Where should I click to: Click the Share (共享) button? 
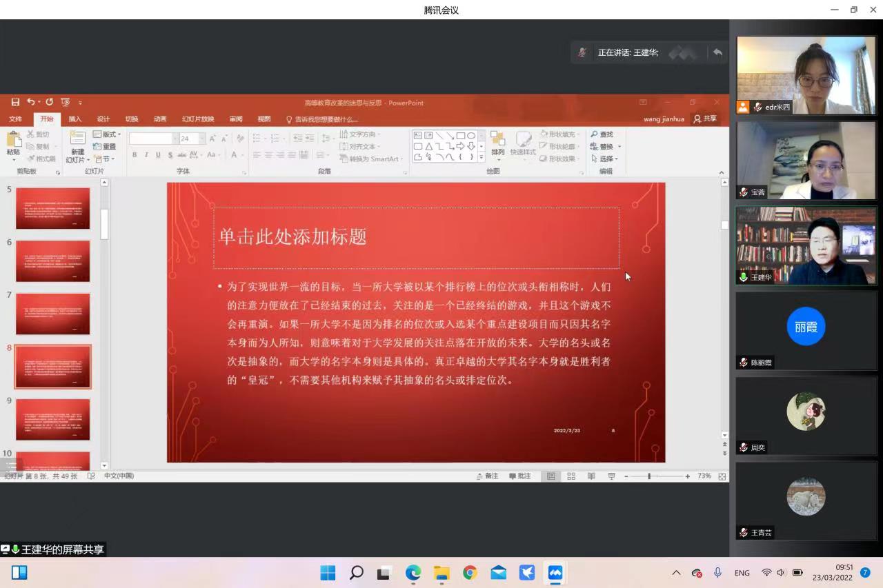705,119
